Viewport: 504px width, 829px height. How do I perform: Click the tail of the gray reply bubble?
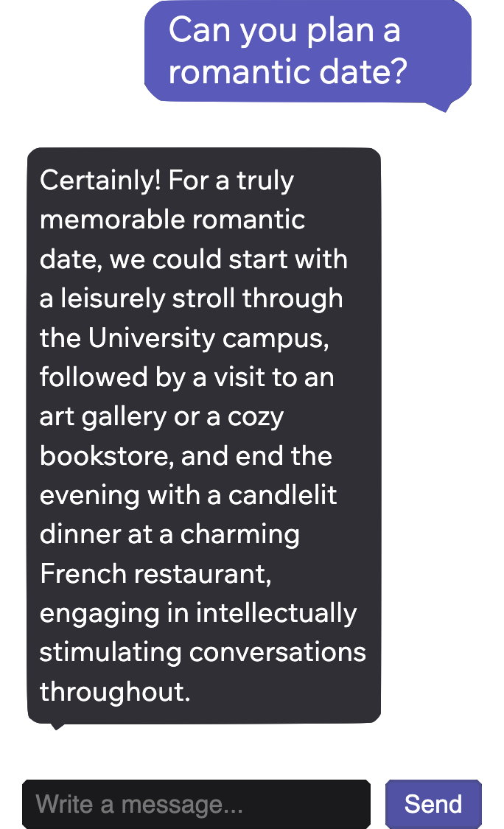pos(56,725)
